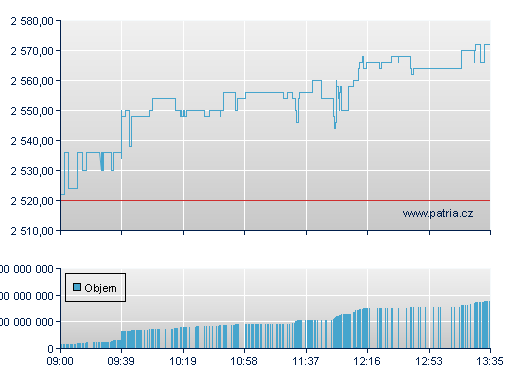Click the 2 510,00 price axis label
Screen dimensions: 507x380
[x=32, y=231]
